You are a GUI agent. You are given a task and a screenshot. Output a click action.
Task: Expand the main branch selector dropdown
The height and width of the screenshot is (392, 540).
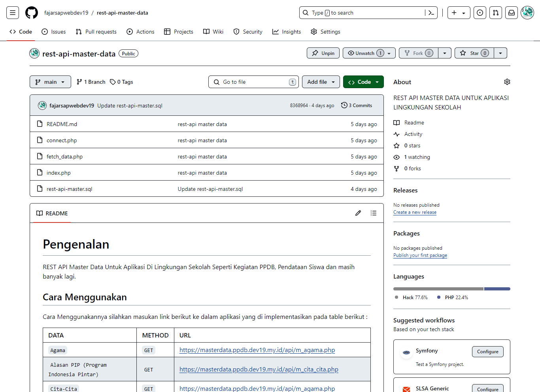(x=50, y=82)
